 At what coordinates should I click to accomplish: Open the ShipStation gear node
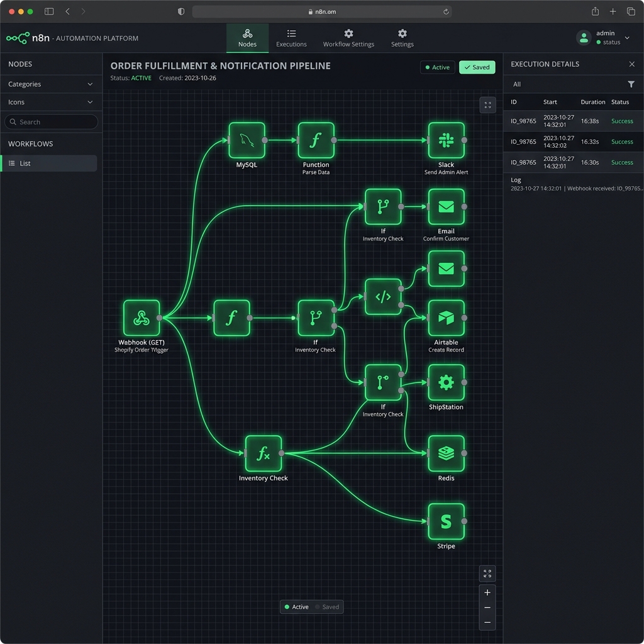[x=446, y=382]
